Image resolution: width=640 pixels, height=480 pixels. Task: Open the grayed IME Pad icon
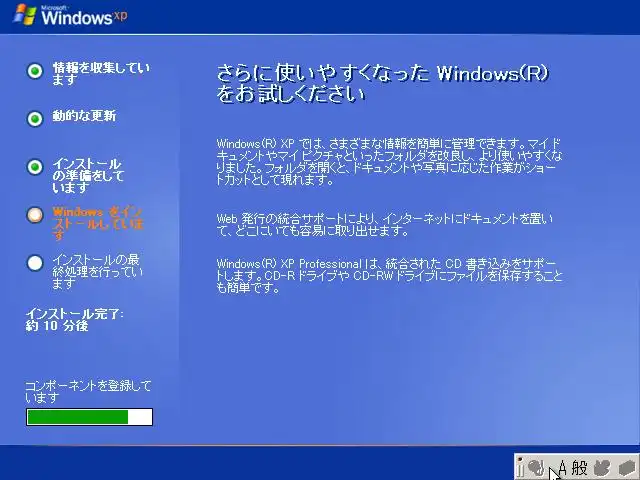coord(602,468)
